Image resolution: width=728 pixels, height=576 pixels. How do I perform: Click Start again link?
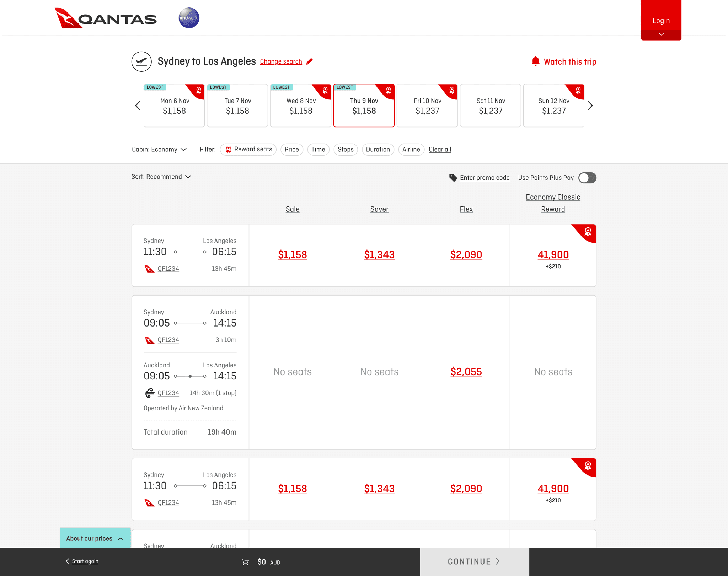pos(85,561)
